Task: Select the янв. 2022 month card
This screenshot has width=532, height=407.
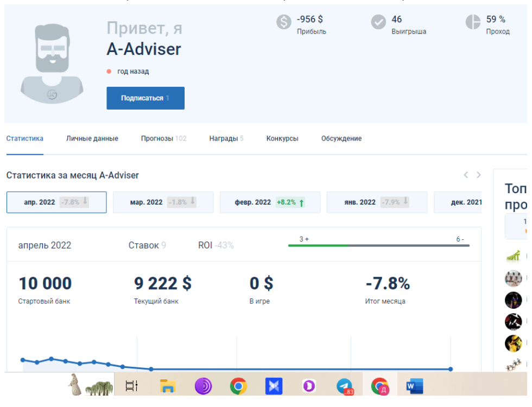Action: point(377,202)
